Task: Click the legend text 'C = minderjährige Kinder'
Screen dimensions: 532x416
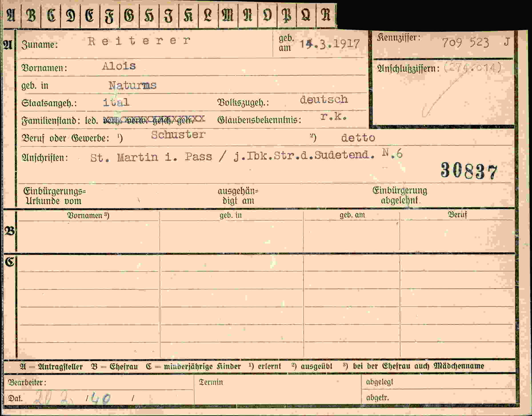Action: [x=193, y=366]
